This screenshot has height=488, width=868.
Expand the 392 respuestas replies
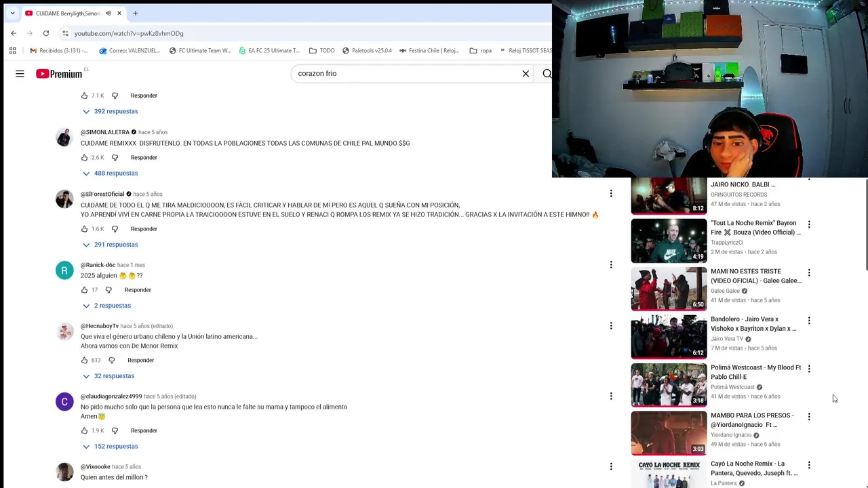(110, 111)
